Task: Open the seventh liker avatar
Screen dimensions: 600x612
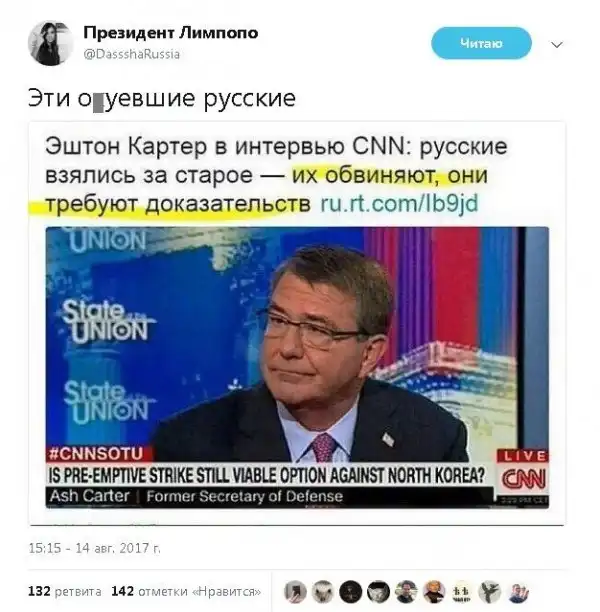Action: pyautogui.click(x=462, y=592)
